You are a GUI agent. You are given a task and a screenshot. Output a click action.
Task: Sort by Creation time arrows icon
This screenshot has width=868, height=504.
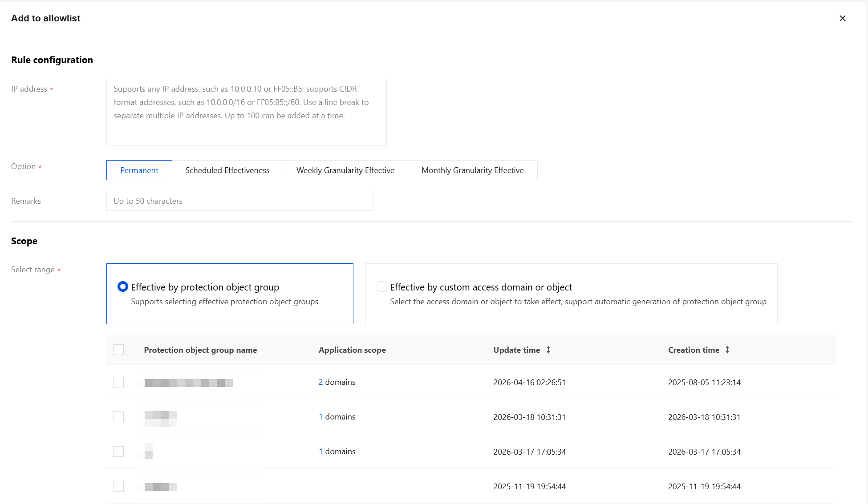pos(727,350)
